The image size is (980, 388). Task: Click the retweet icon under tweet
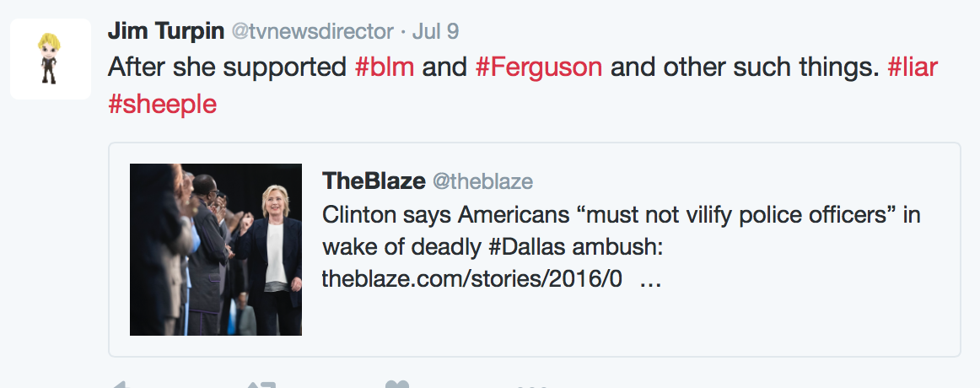(x=261, y=385)
